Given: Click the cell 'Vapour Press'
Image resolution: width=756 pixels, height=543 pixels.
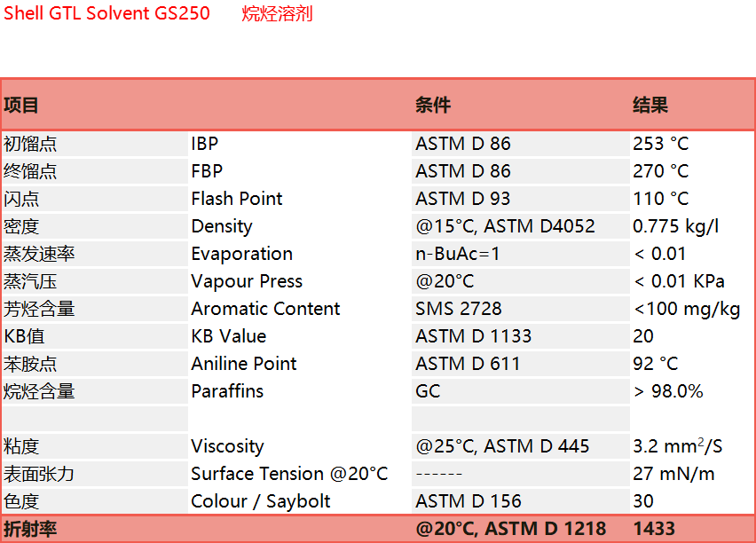Looking at the screenshot, I should point(247,281).
